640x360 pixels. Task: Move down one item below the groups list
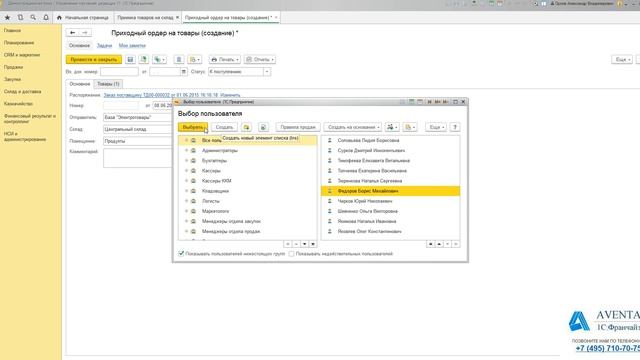pos(304,244)
